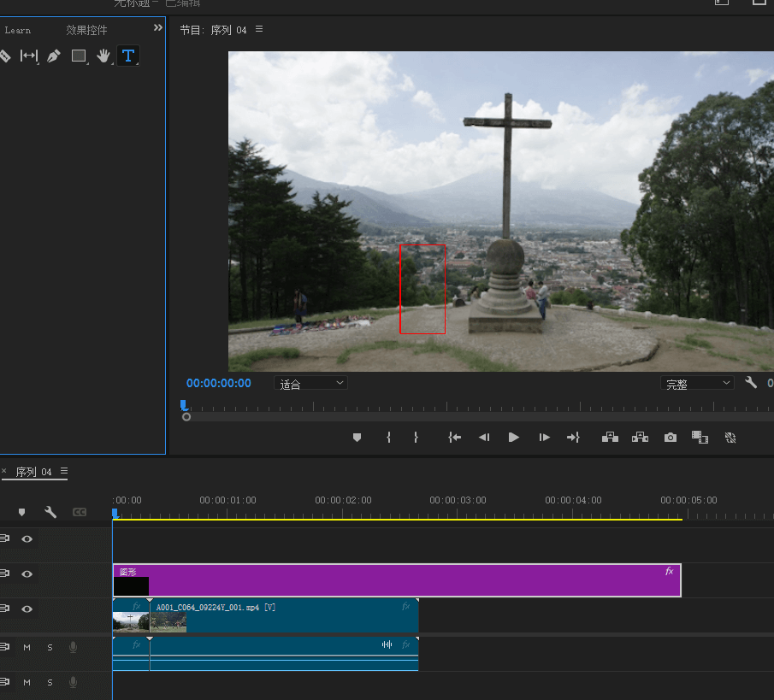Click the timeline captions CC icon

click(x=80, y=512)
